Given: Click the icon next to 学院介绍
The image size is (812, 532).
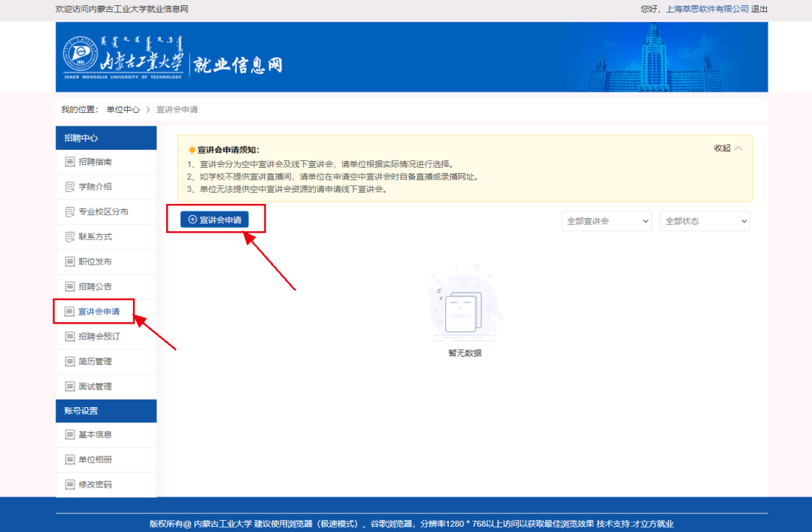Looking at the screenshot, I should (x=70, y=187).
